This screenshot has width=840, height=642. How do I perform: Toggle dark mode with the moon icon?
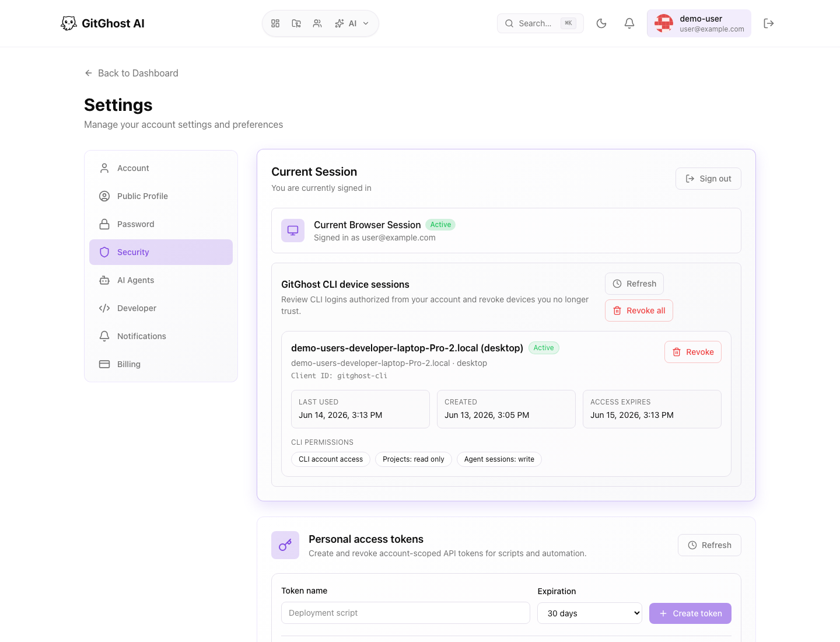click(601, 23)
